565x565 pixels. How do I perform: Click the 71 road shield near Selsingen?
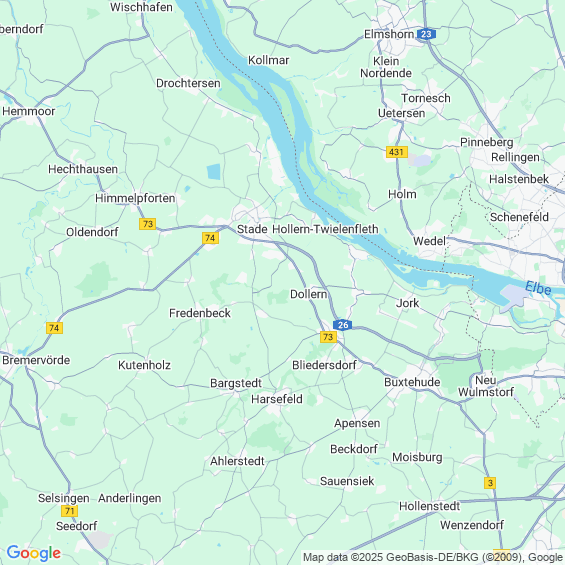coord(70,511)
